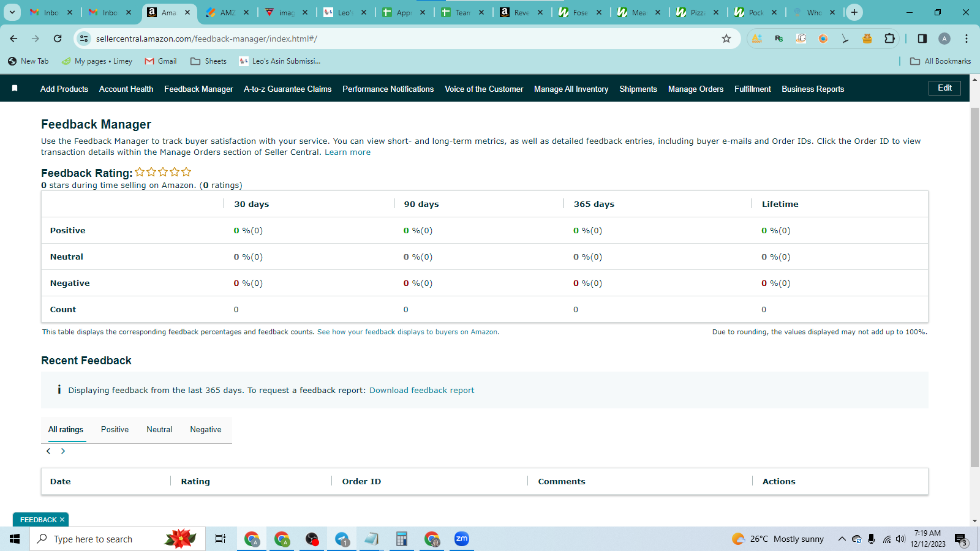Open A-to-z Guarantee Claims
Viewport: 980px width, 551px height.
(288, 89)
